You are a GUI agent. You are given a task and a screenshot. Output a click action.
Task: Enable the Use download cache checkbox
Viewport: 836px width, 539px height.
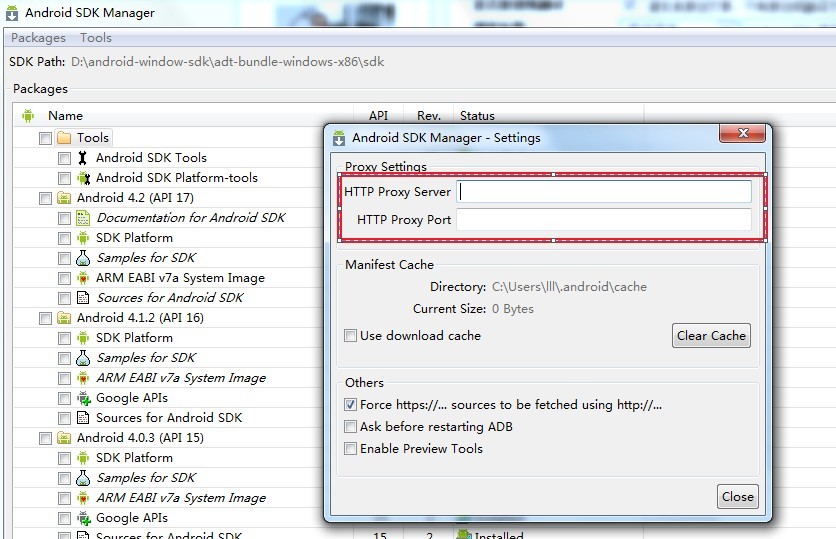tap(350, 336)
